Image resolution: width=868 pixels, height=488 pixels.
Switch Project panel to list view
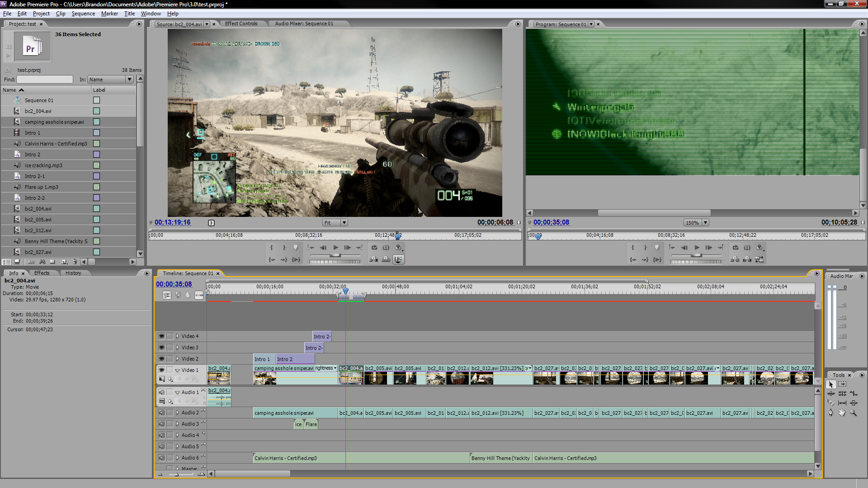click(x=6, y=262)
